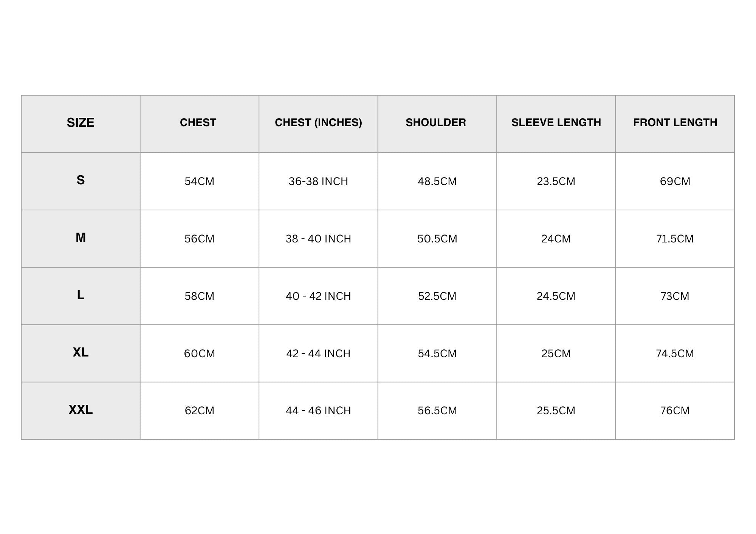756x534 pixels.
Task: Select the 69CM front length cell
Action: coord(675,182)
